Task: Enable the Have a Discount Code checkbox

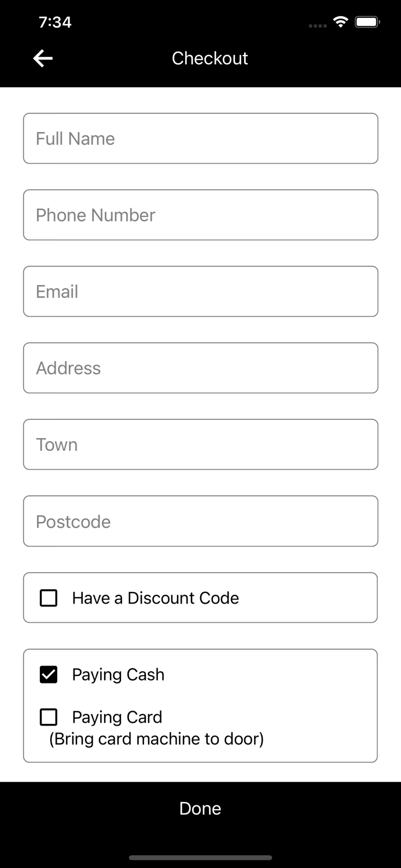Action: 48,597
